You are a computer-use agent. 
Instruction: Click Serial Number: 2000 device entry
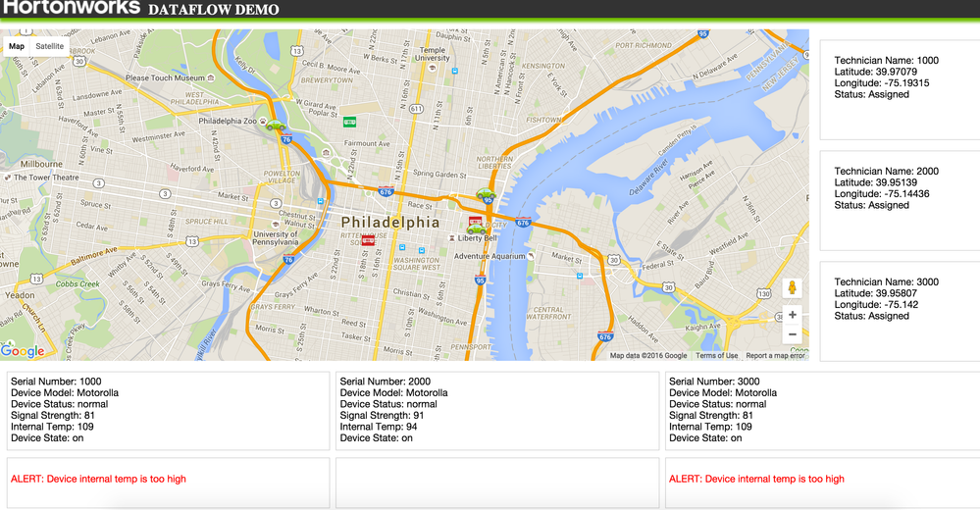point(497,411)
